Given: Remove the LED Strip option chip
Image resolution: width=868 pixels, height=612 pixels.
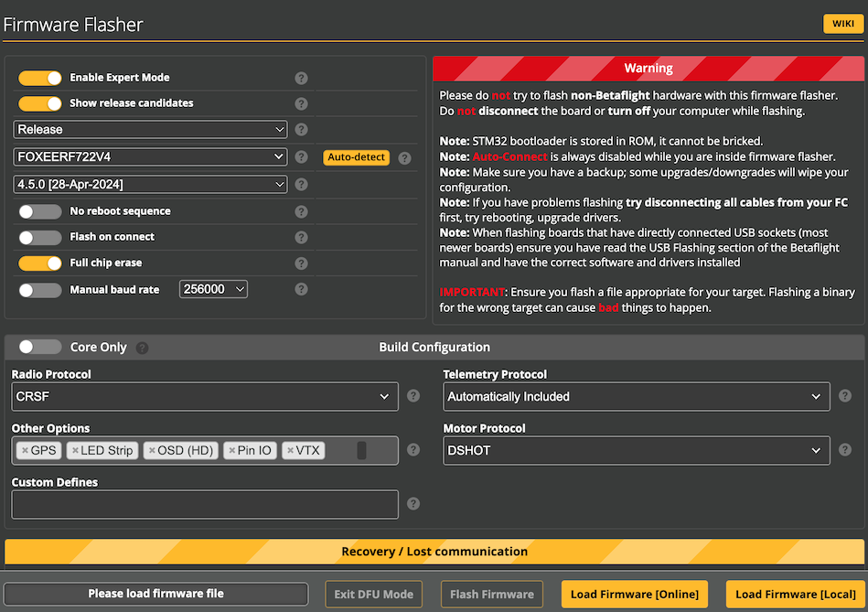Looking at the screenshot, I should tap(77, 450).
